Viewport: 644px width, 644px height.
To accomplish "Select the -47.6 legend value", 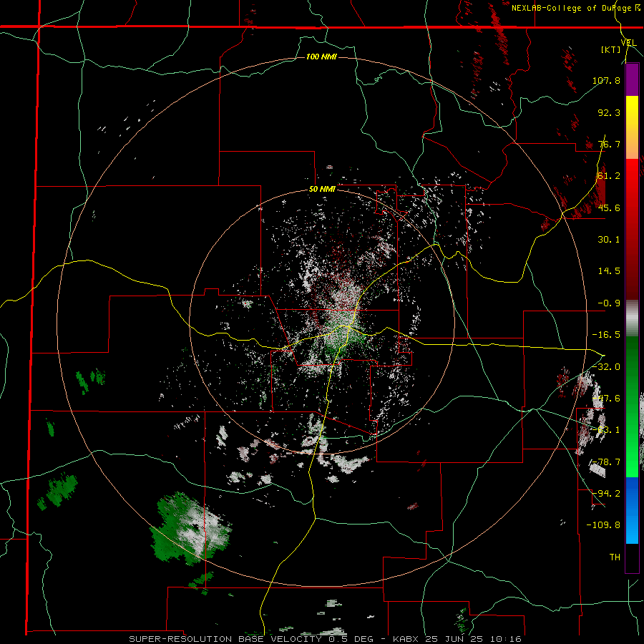I will coord(606,399).
